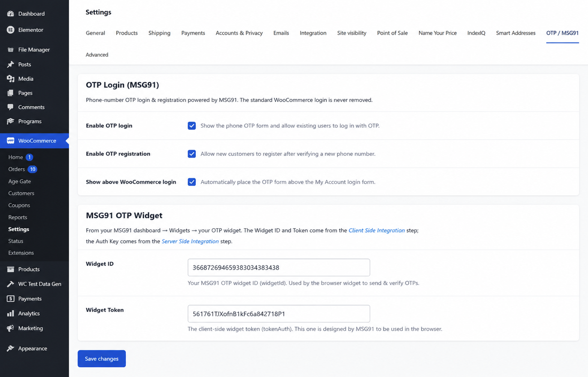Click the Products archive icon in sidebar

coord(11,269)
